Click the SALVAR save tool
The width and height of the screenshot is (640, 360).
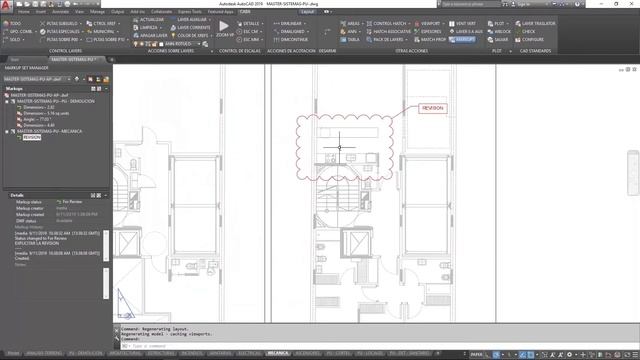(498, 40)
